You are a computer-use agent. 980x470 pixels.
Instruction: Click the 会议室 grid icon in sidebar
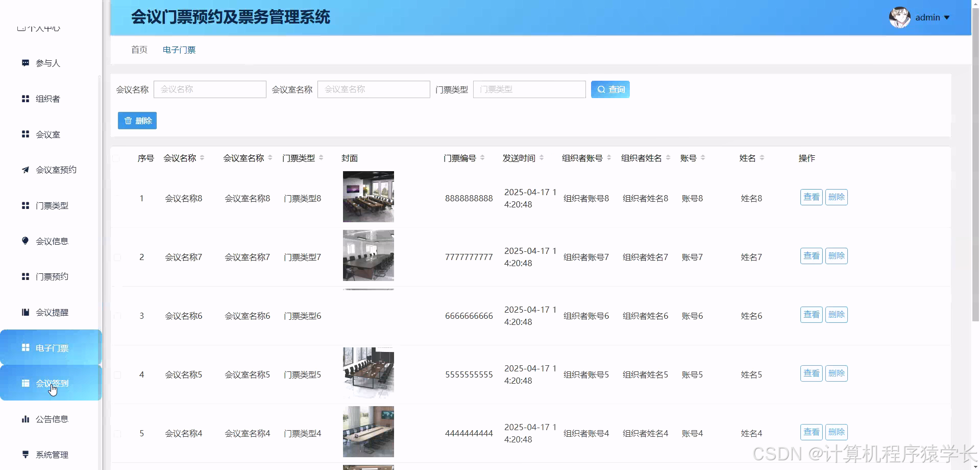click(x=26, y=134)
